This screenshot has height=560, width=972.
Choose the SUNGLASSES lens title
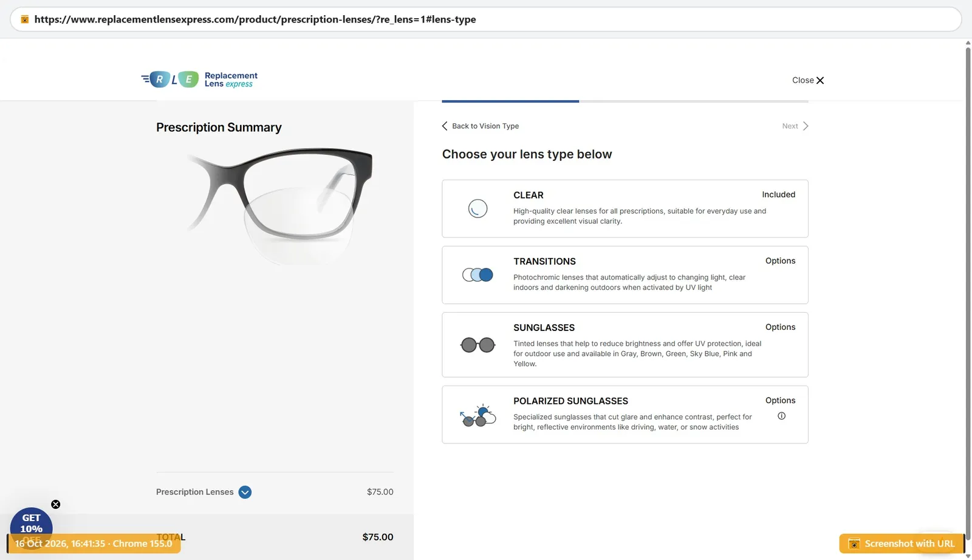[x=544, y=327]
